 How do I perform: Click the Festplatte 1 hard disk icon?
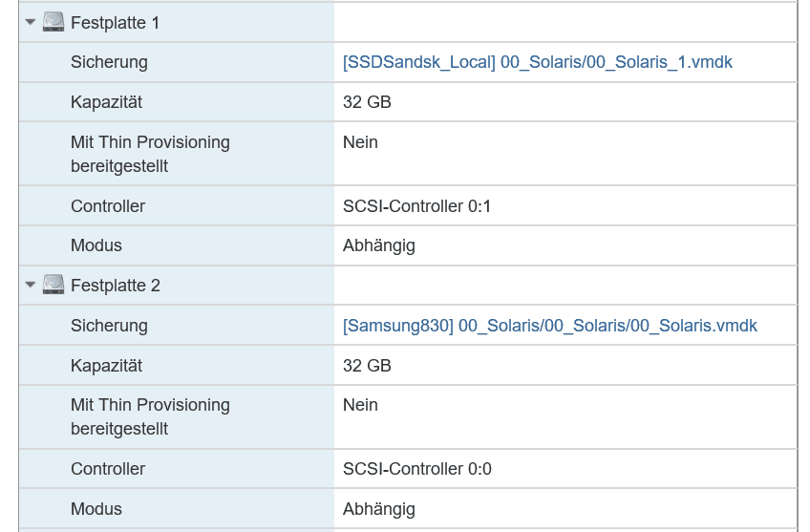coord(53,22)
